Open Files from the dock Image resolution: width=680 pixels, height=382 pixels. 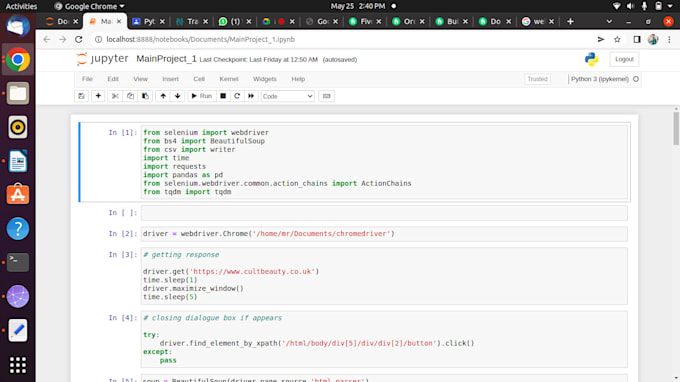(x=18, y=93)
